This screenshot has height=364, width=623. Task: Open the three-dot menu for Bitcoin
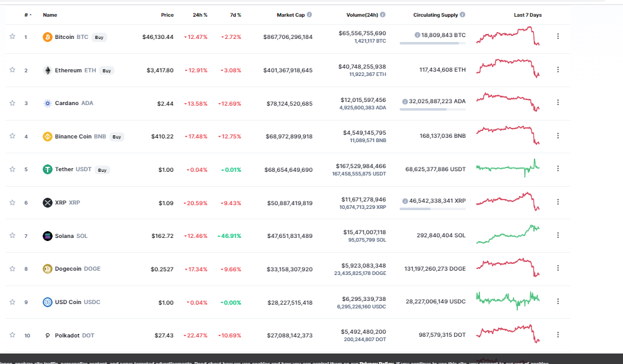558,36
